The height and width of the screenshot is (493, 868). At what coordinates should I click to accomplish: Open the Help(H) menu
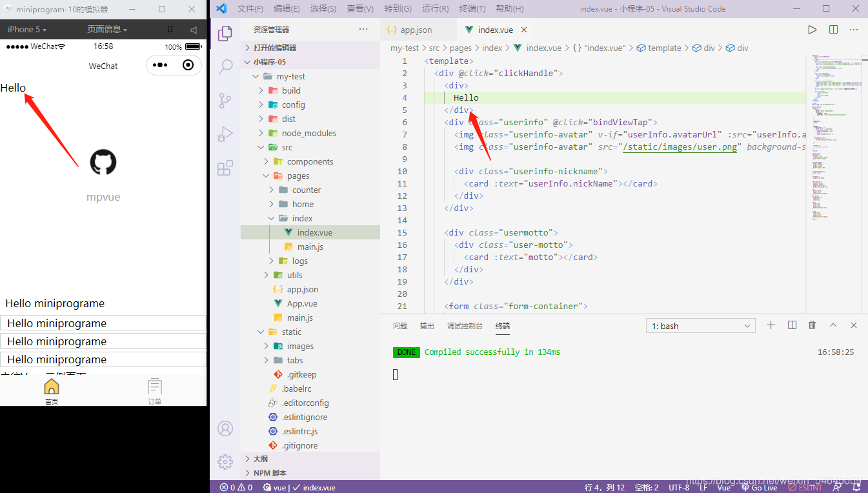[x=510, y=9]
